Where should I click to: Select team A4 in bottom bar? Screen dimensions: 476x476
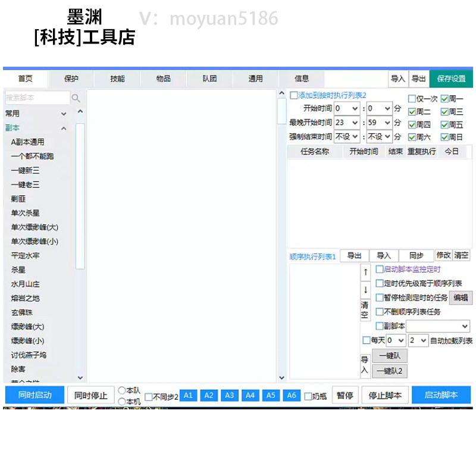250,394
